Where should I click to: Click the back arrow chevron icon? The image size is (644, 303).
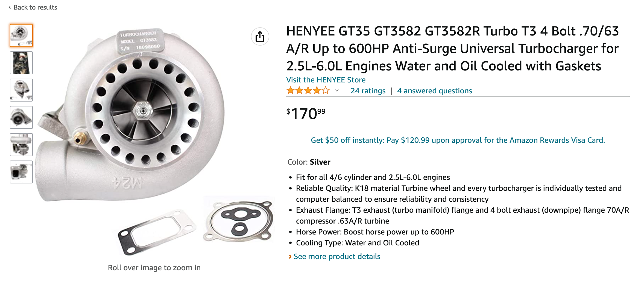point(10,7)
